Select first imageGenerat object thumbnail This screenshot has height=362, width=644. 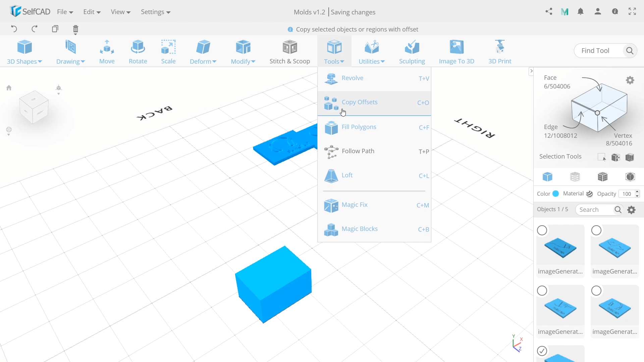(x=560, y=248)
